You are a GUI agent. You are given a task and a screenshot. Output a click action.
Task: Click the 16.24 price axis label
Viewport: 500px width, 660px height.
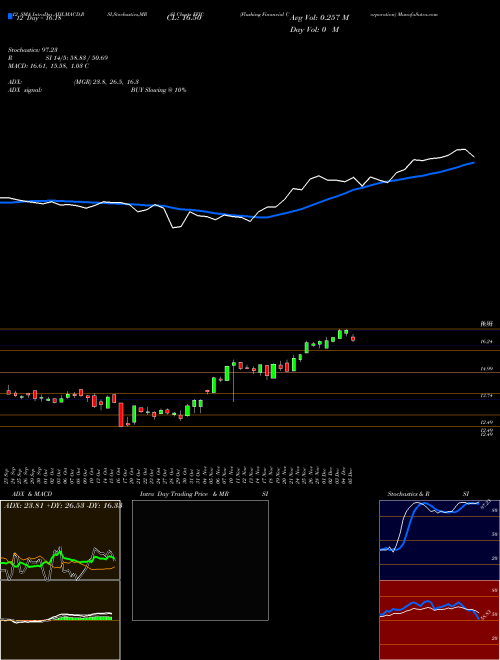[x=486, y=342]
